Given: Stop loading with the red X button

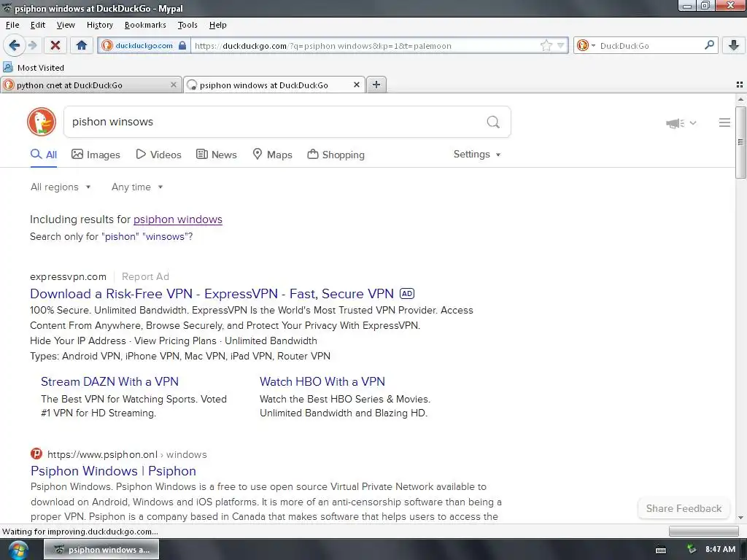Looking at the screenshot, I should pyautogui.click(x=55, y=45).
